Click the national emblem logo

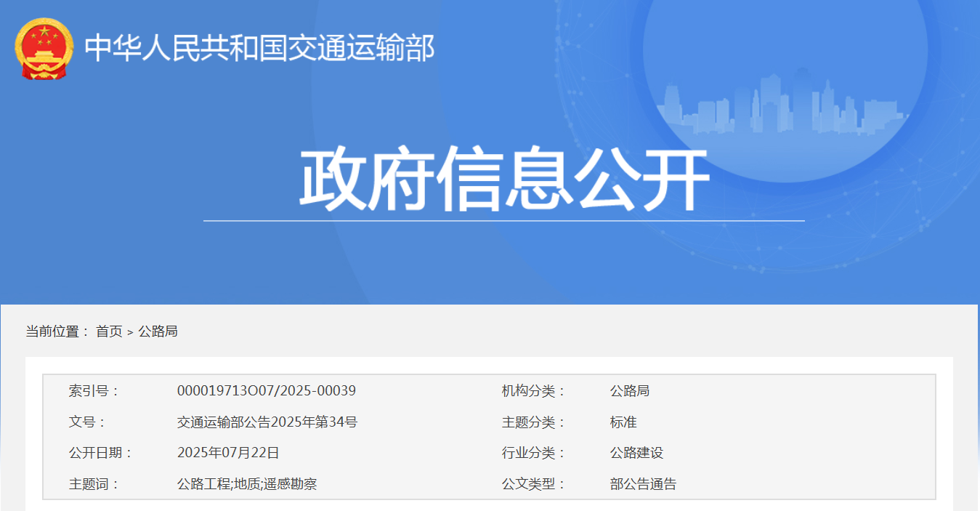tap(44, 48)
